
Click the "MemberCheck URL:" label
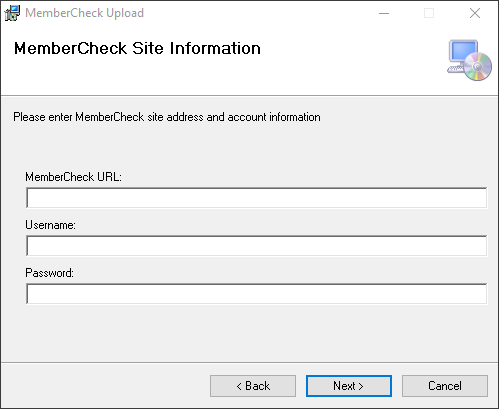[x=73, y=177]
